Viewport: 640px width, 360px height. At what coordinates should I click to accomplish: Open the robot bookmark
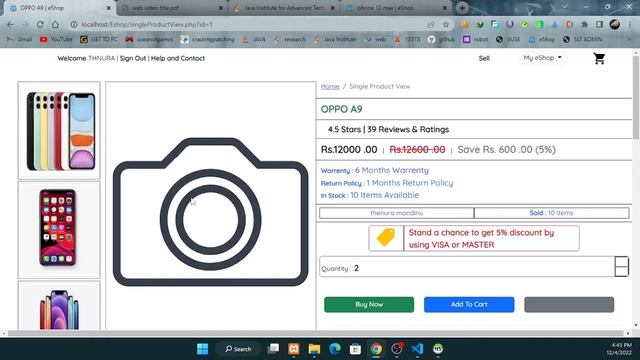(476, 39)
